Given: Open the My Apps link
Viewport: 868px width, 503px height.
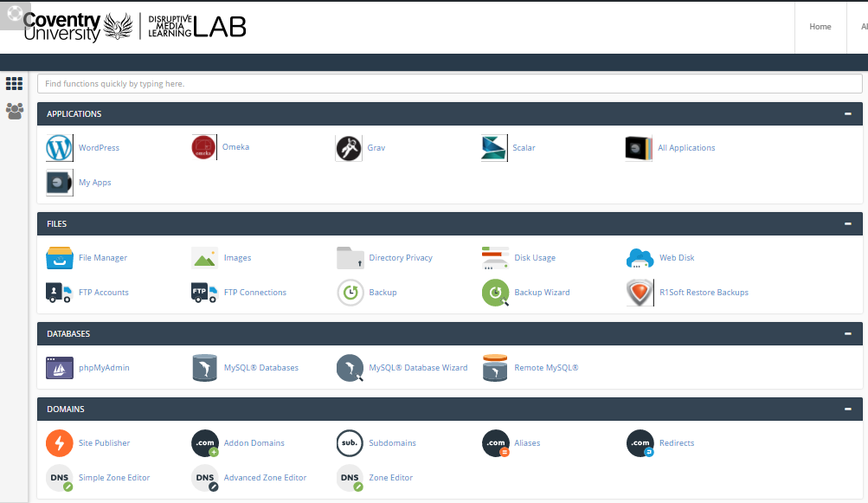Looking at the screenshot, I should tap(94, 183).
